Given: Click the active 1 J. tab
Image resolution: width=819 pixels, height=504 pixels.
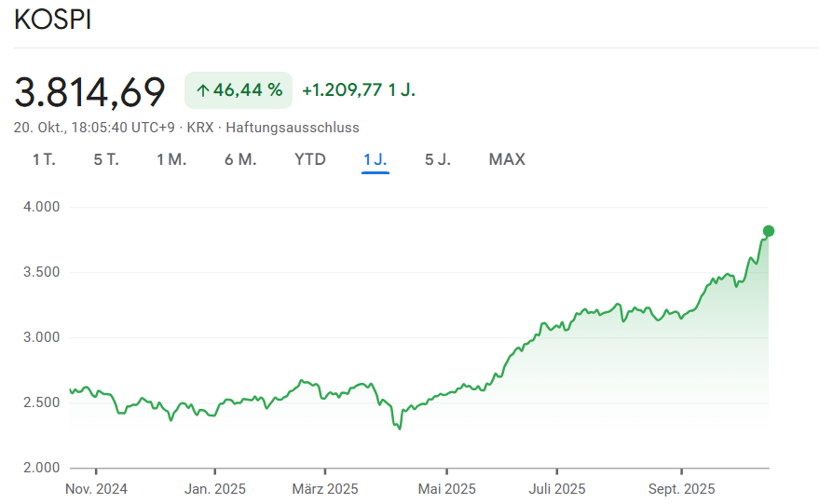Looking at the screenshot, I should tap(375, 159).
